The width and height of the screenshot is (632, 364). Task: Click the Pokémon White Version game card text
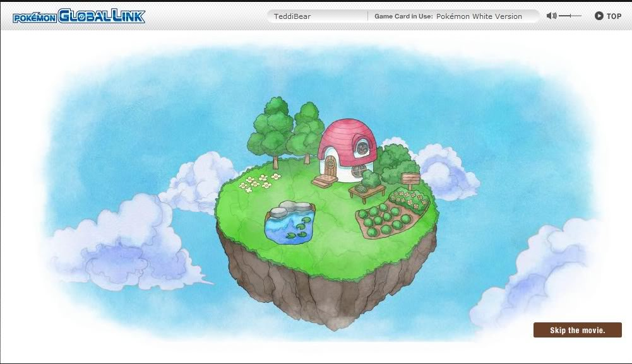[479, 16]
